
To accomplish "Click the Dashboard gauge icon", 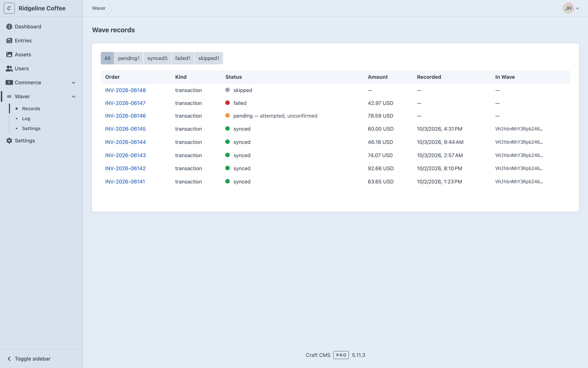I will [9, 26].
